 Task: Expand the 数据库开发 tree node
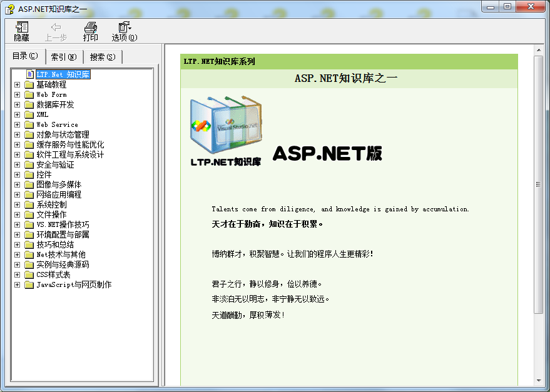(18, 104)
